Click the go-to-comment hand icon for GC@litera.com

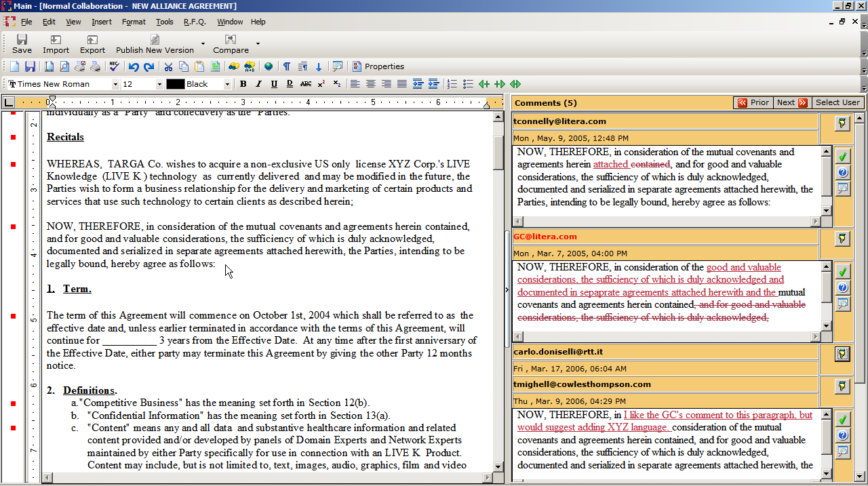841,239
